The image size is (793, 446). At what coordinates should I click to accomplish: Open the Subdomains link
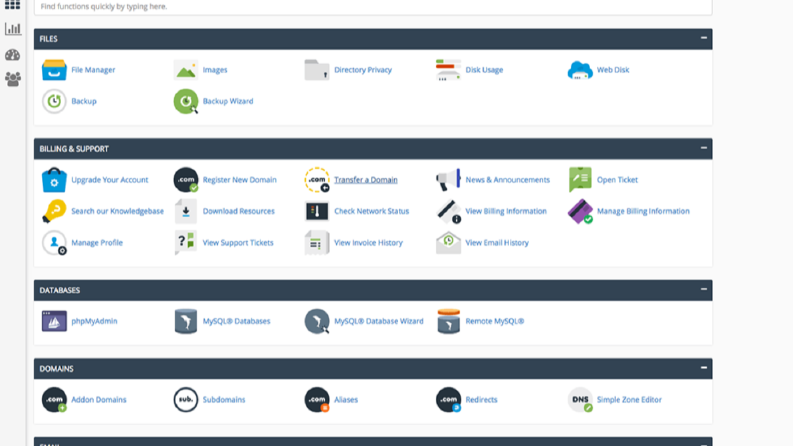pyautogui.click(x=224, y=399)
